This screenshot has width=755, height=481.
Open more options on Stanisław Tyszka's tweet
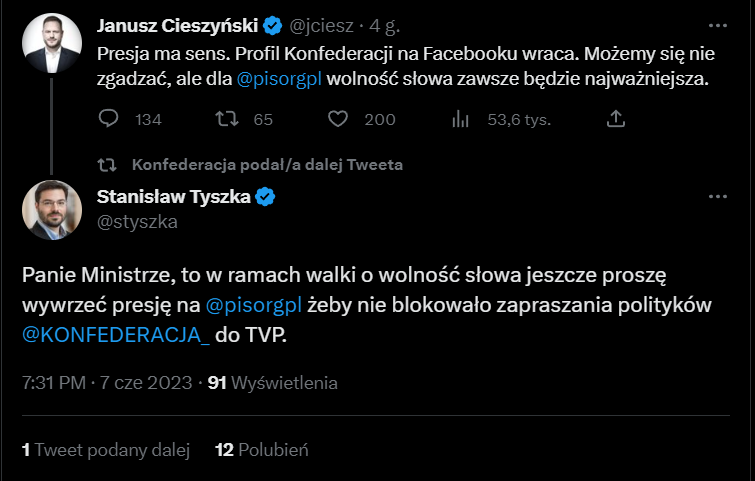click(x=717, y=197)
